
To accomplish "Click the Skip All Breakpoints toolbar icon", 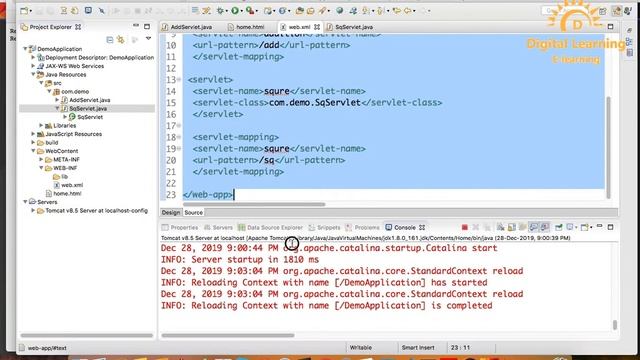I will pos(102,11).
